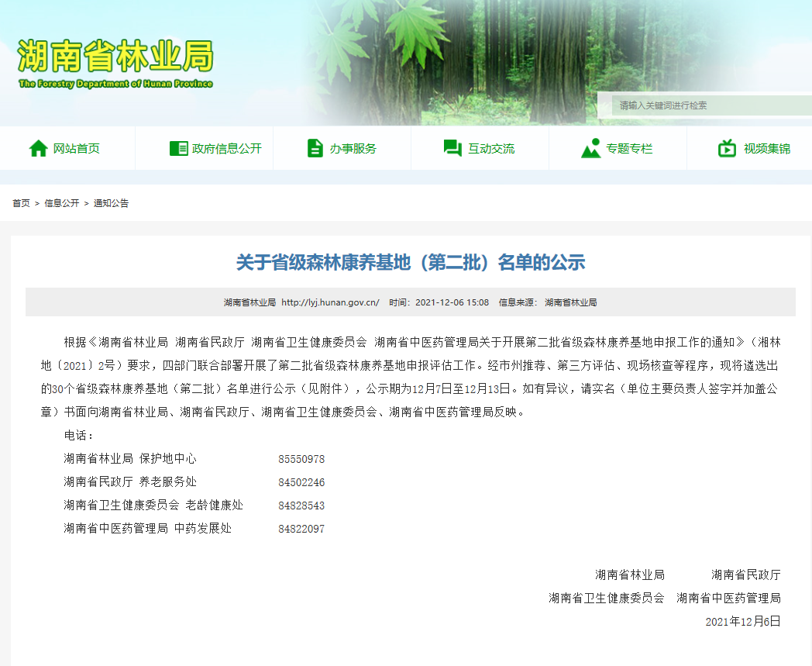
Task: Click the 信息公开 breadcrumb link
Action: [61, 203]
